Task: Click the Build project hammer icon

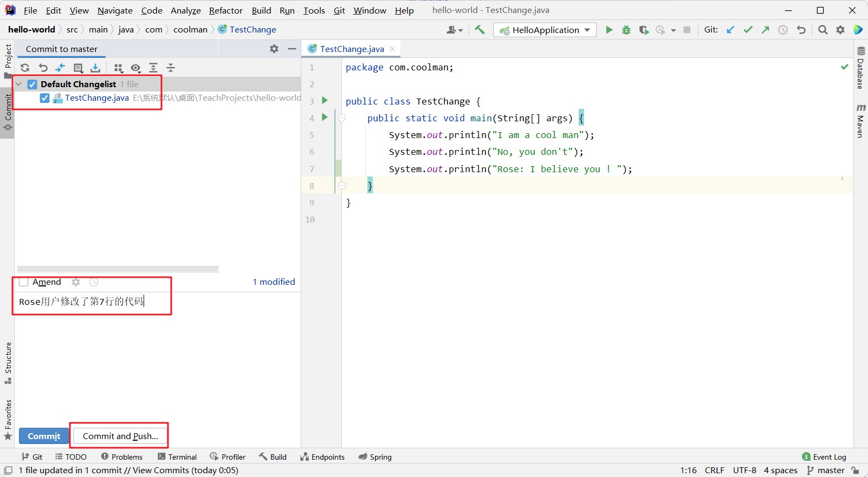Action: coord(480,30)
